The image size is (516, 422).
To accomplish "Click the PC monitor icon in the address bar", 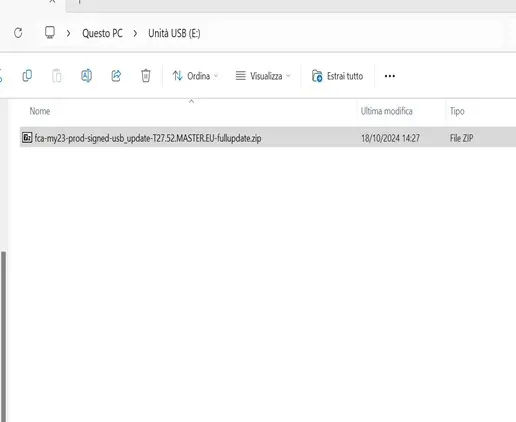I will click(50, 32).
